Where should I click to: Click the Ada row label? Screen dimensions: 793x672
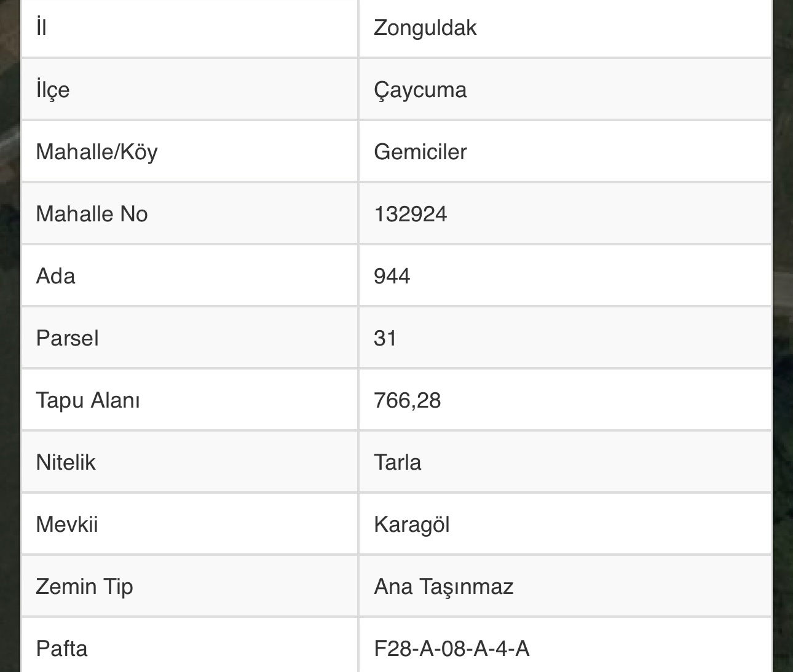click(56, 276)
